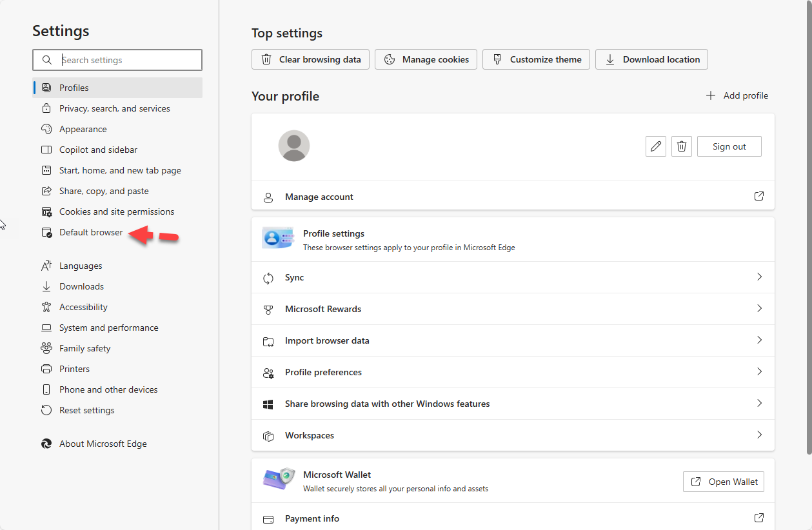The width and height of the screenshot is (812, 530).
Task: Expand the Sync row chevron
Action: [759, 277]
